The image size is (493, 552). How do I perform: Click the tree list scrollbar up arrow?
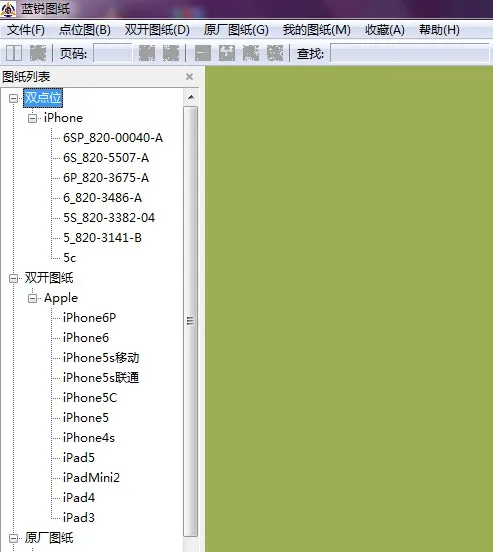coord(191,97)
